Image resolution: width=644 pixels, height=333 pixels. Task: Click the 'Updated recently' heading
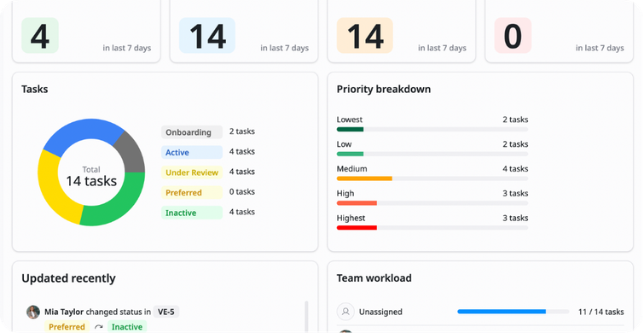coord(68,278)
